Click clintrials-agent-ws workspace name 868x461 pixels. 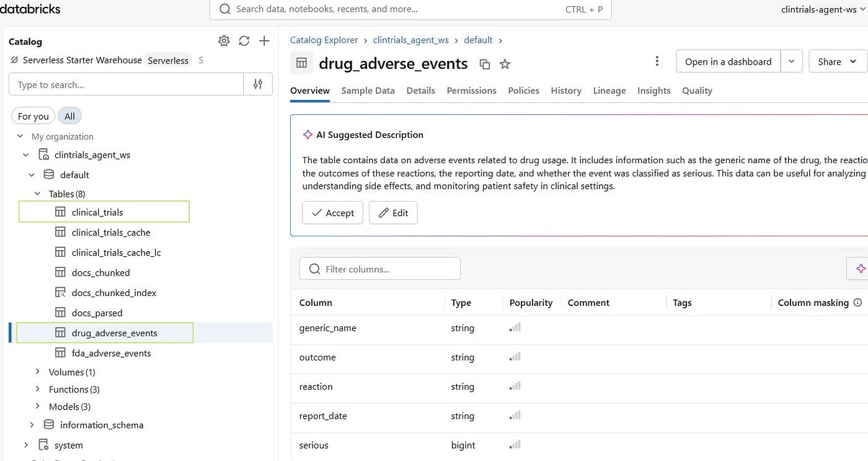point(819,9)
